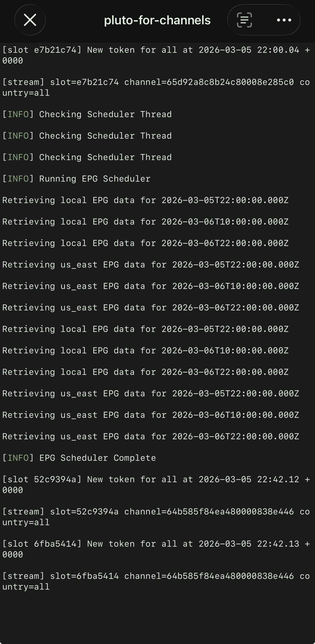Click the slot 52c9394a new token line
The height and width of the screenshot is (644, 315).
tap(156, 485)
